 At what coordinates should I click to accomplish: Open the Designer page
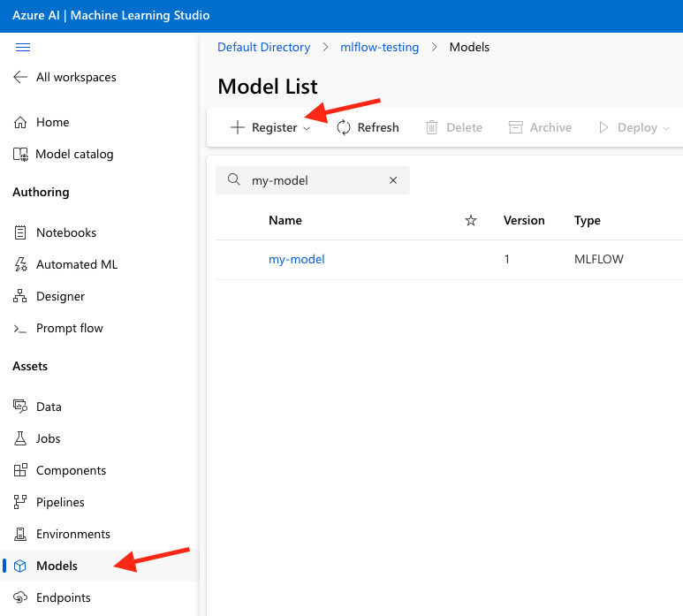coord(61,296)
